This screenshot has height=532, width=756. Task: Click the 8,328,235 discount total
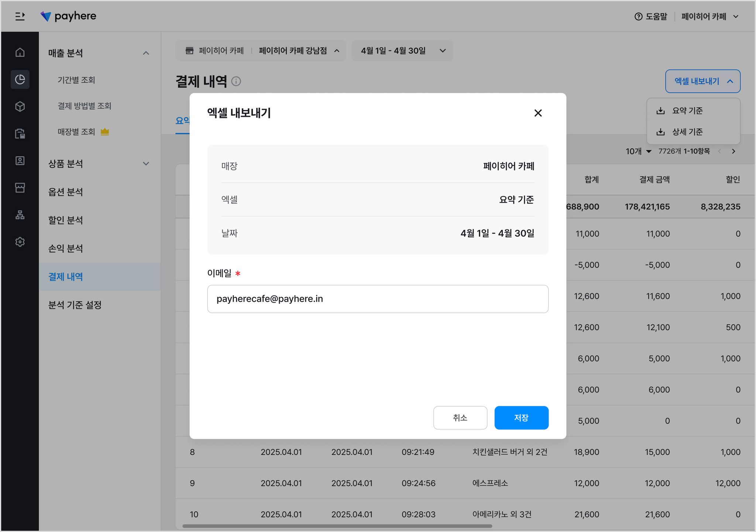(721, 207)
